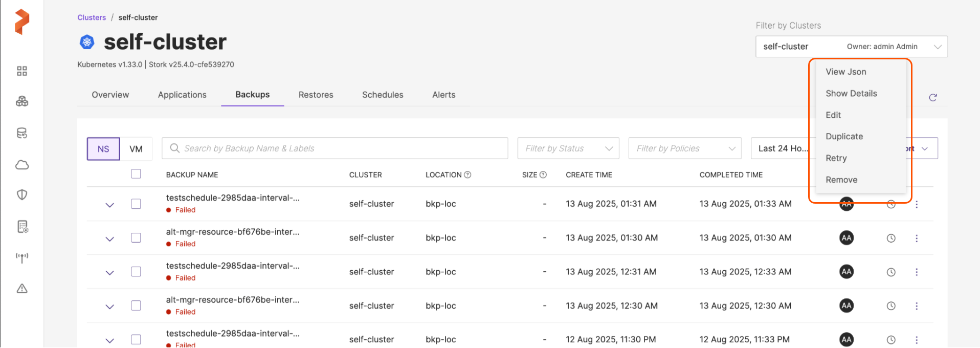Go to the Clusters breadcrumb link
This screenshot has width=980, height=348.
tap(92, 17)
